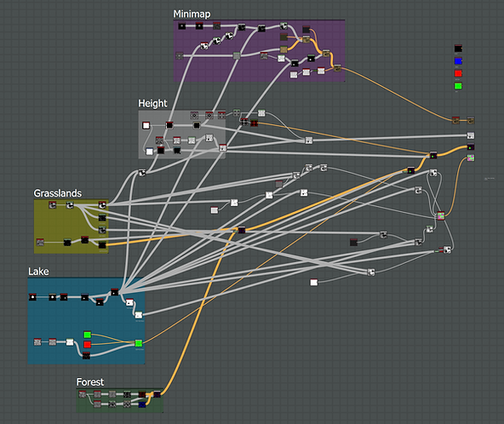The width and height of the screenshot is (504, 424).
Task: Select the central dark purple node merging orange wires
Action: (x=242, y=230)
